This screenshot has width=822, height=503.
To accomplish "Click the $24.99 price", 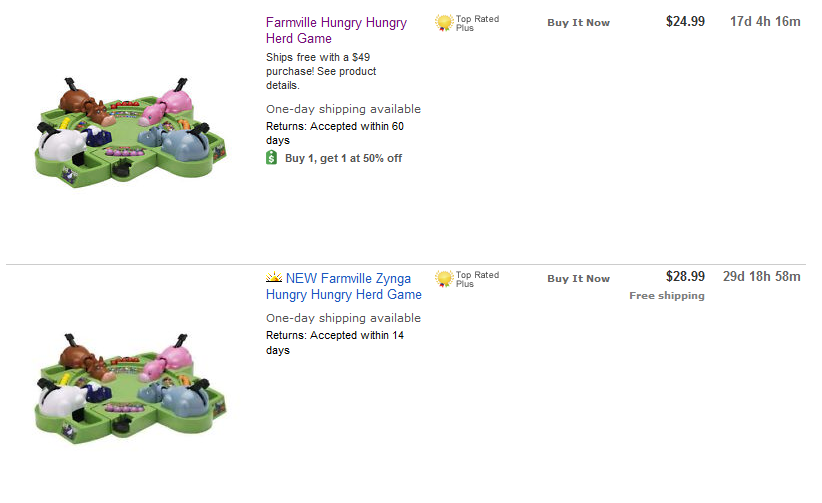I will point(685,22).
